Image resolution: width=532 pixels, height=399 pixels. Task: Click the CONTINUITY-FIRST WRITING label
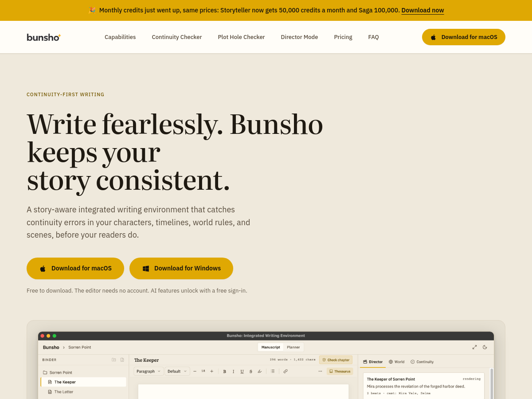pyautogui.click(x=66, y=94)
